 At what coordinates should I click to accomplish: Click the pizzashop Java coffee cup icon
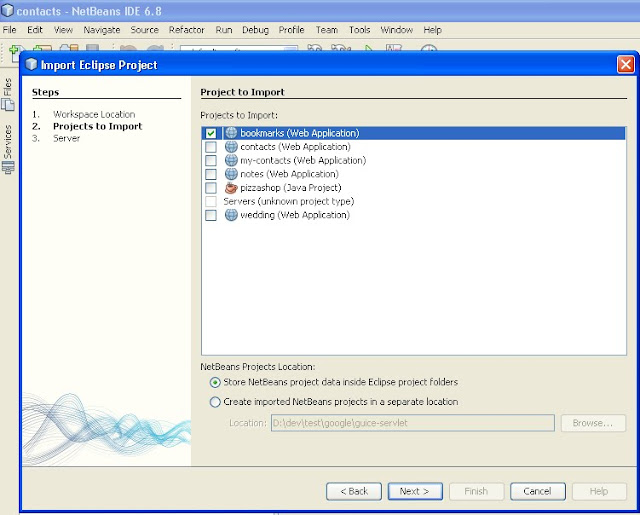click(x=231, y=188)
